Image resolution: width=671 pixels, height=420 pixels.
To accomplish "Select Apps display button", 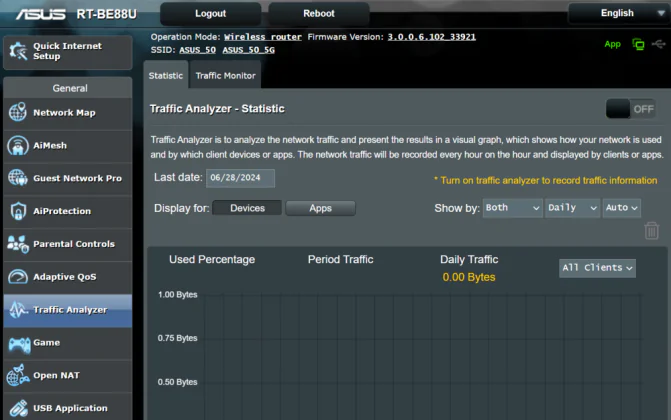I will (320, 208).
